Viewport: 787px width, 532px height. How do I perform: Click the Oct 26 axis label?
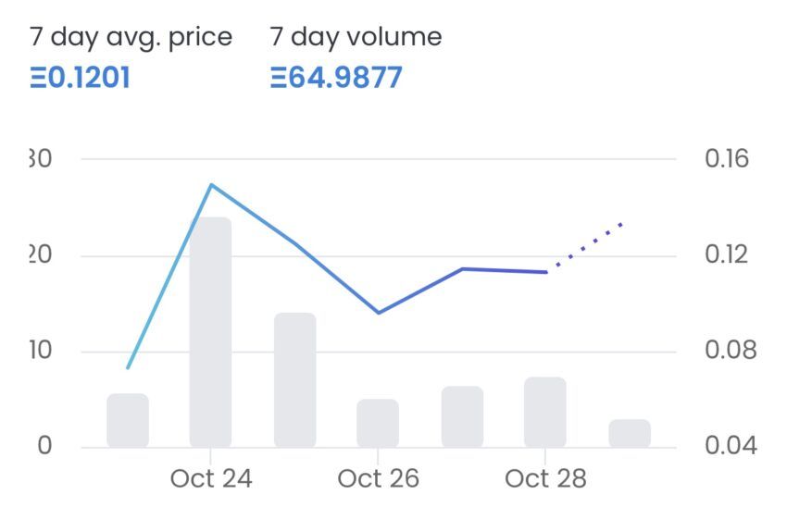coord(378,478)
